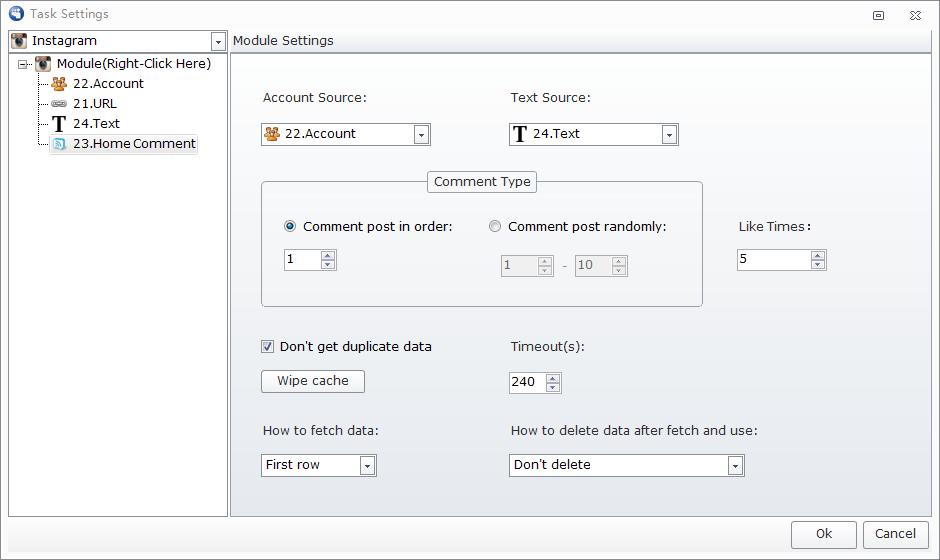
Task: Open the Account Source dropdown
Action: pos(421,135)
